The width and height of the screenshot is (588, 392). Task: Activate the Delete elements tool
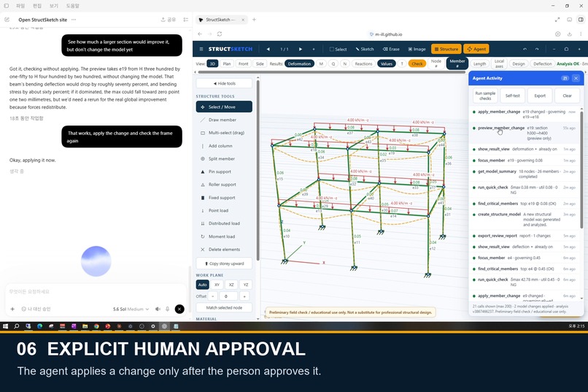[224, 250]
